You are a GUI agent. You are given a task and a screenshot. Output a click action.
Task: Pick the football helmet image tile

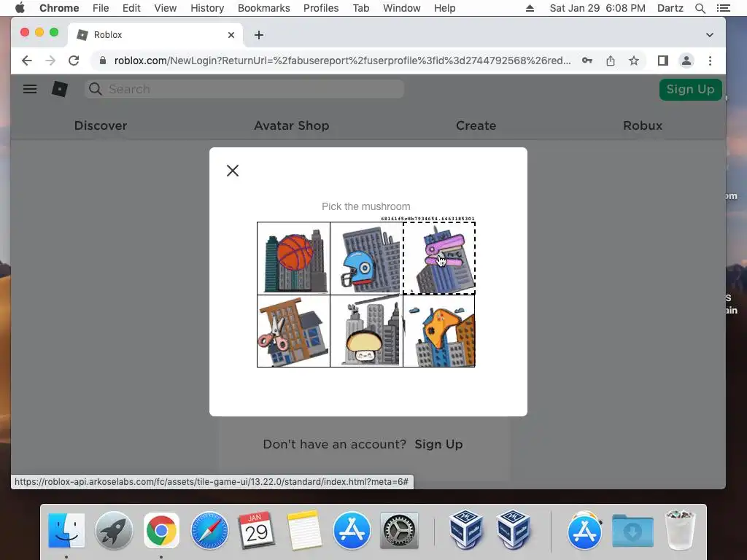pos(366,258)
